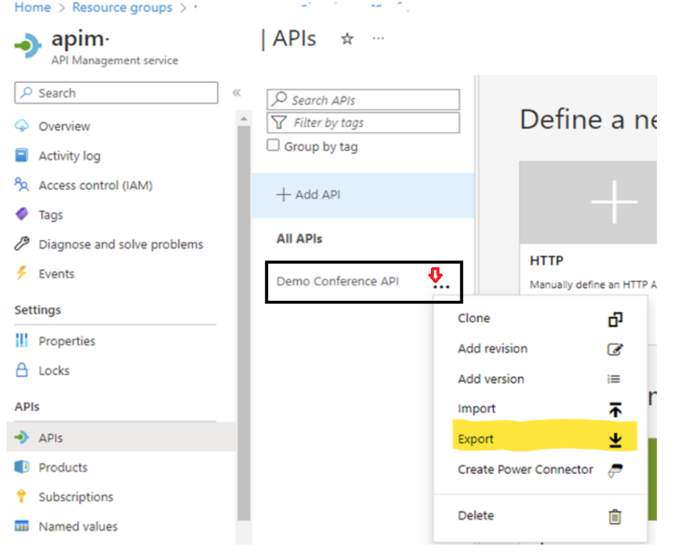
Task: Click the Properties bars icon
Action: point(22,340)
